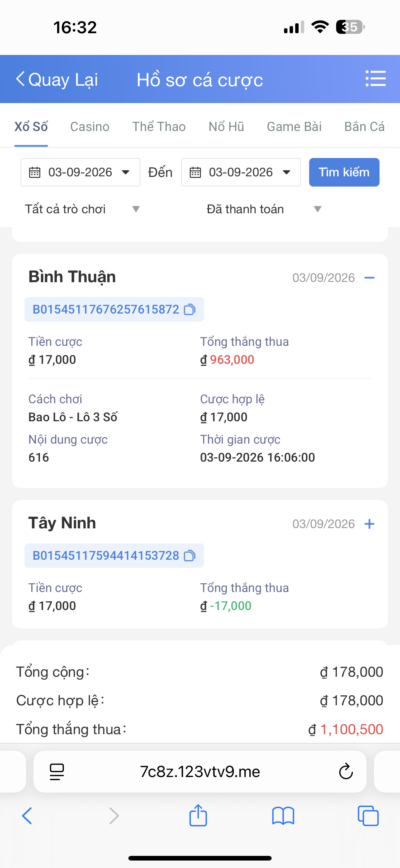
Task: Open Safari page settings reader icon
Action: point(57,772)
